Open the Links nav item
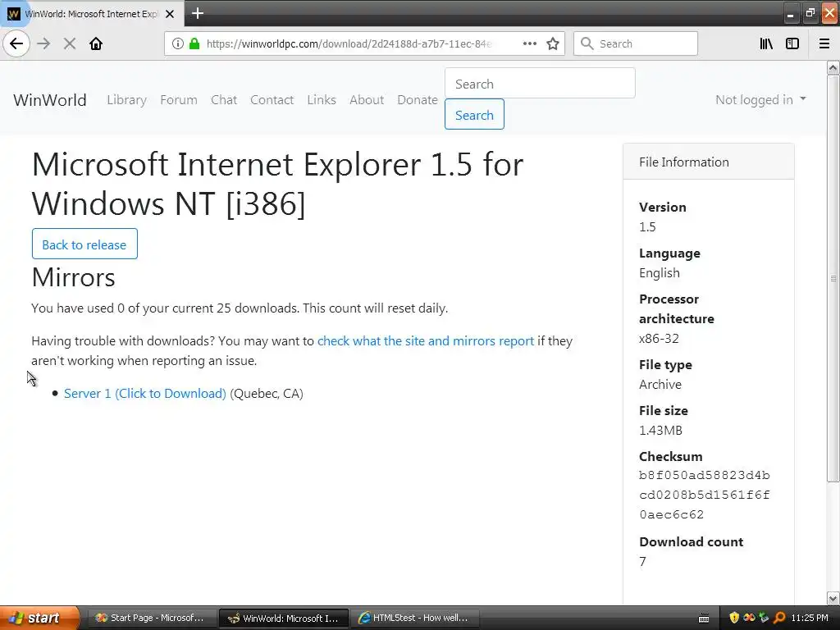The image size is (840, 630). tap(322, 100)
